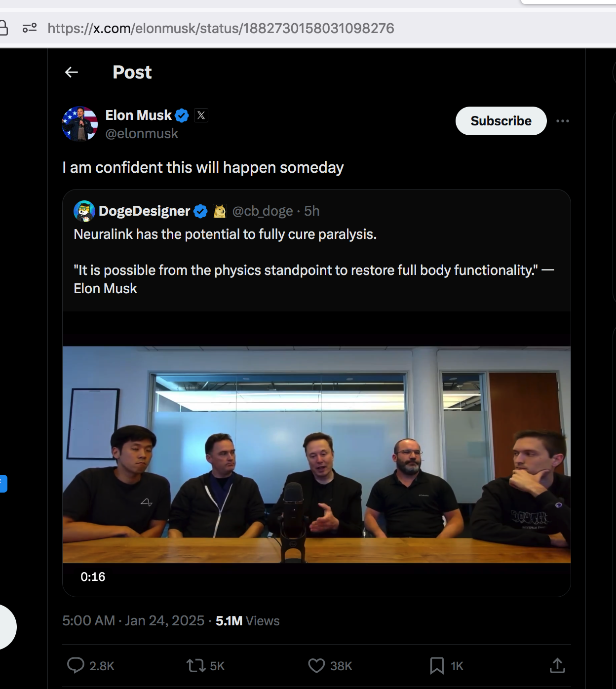The height and width of the screenshot is (689, 616).
Task: Click the 5.1M Views count
Action: click(x=247, y=621)
